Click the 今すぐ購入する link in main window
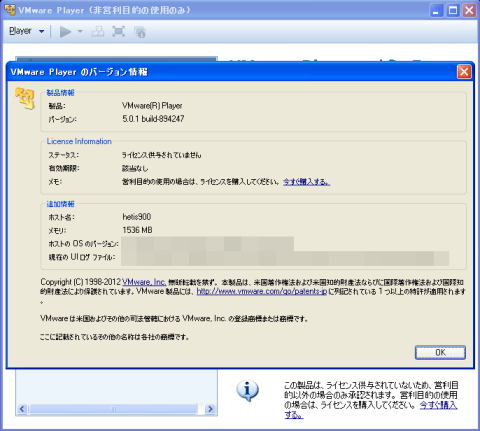Image resolution: width=480 pixels, height=431 pixels. tap(438, 405)
